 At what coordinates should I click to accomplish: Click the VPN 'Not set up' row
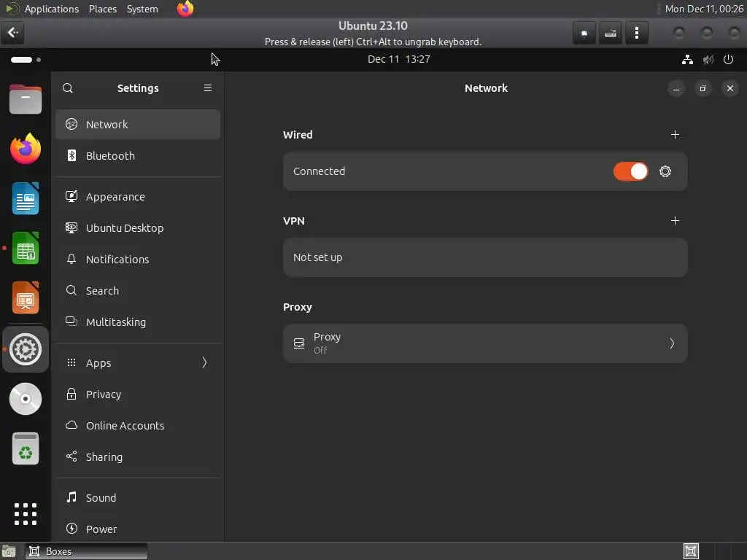point(485,257)
